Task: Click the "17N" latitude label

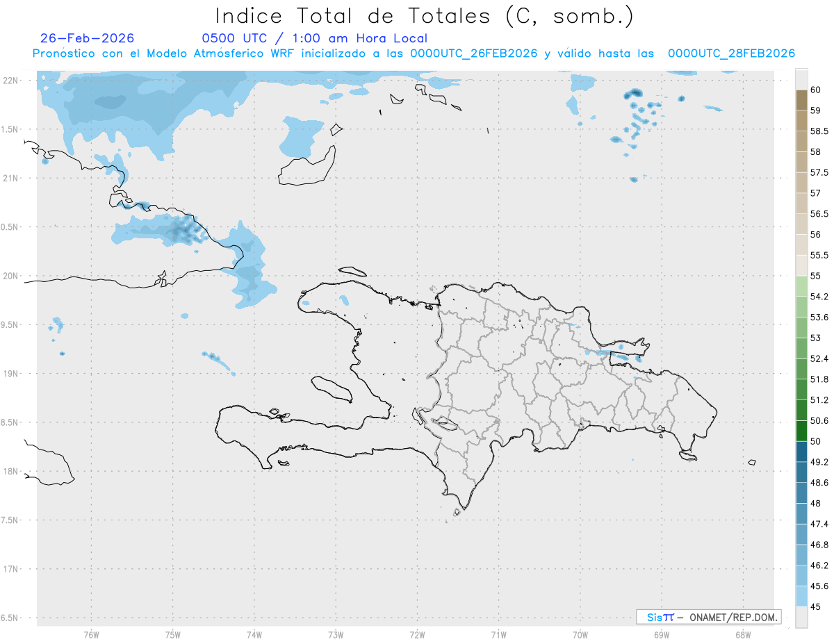Action: click(x=11, y=570)
